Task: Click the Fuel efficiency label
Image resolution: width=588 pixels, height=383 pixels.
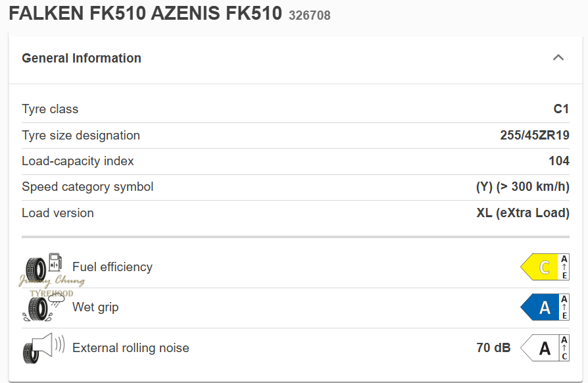Action: (112, 267)
